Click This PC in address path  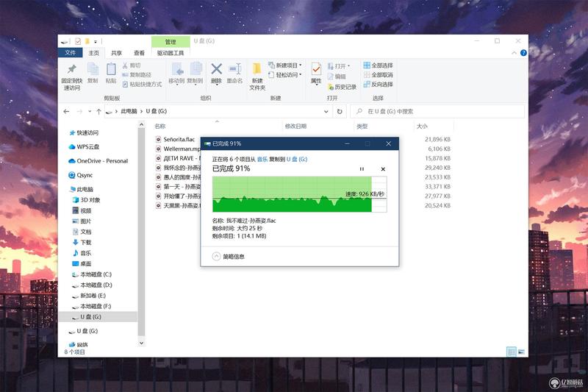point(129,111)
